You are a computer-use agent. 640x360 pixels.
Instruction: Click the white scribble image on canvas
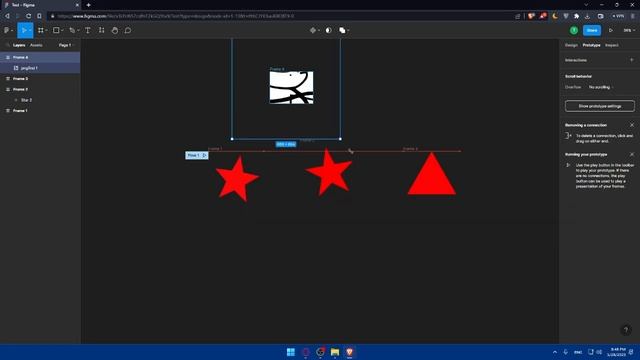click(291, 87)
